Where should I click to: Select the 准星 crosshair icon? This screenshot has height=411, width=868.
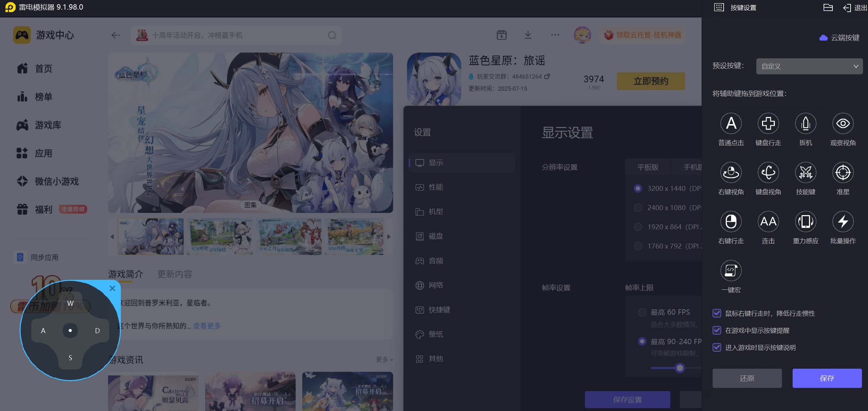click(843, 173)
